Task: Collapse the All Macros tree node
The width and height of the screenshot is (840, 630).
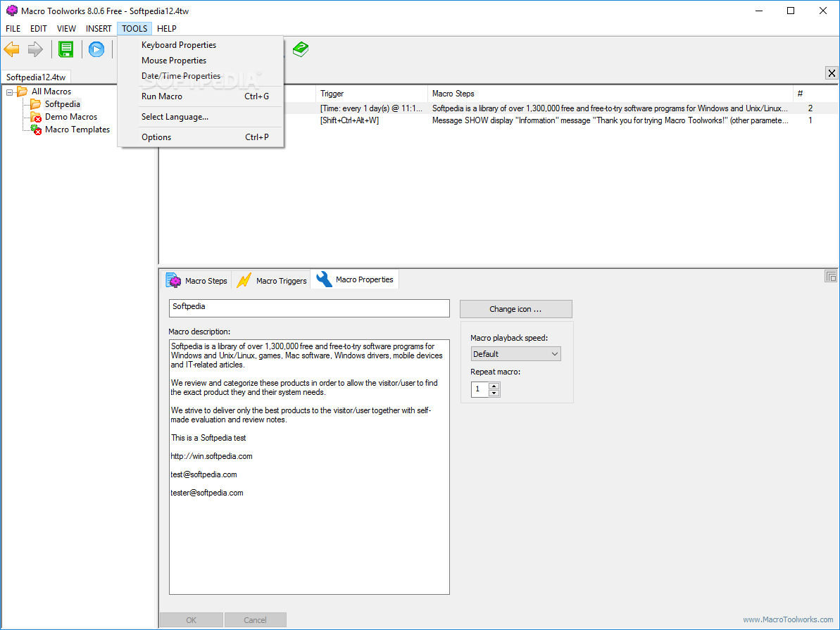Action: click(10, 92)
